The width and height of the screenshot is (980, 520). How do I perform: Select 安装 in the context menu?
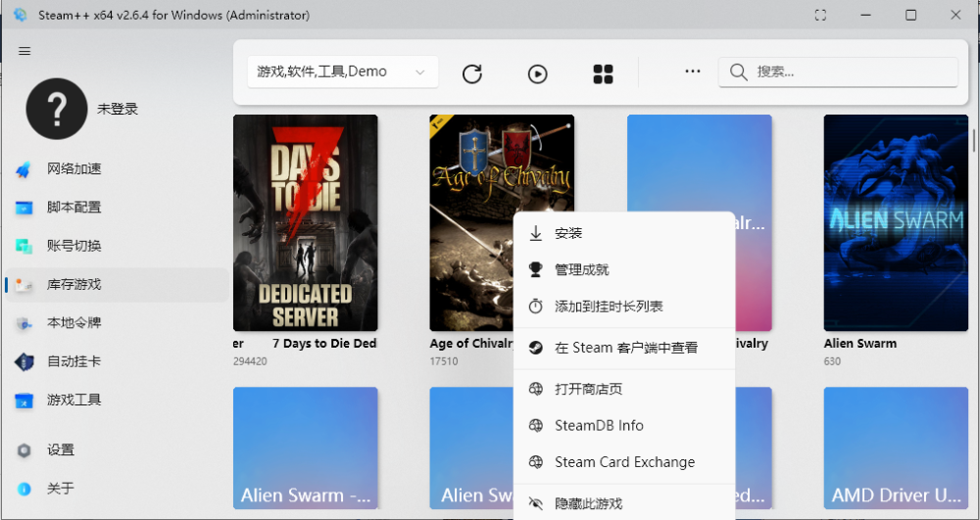tap(568, 233)
